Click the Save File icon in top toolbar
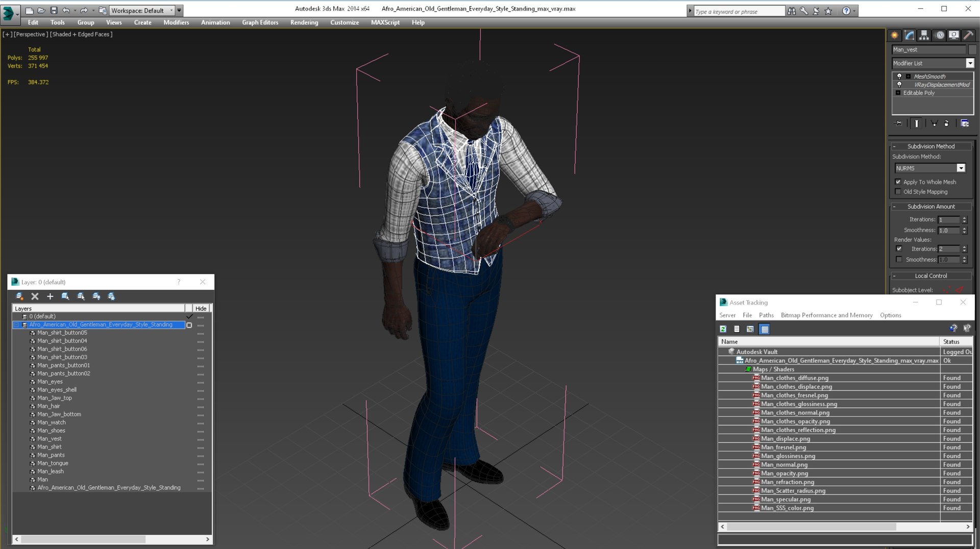The width and height of the screenshot is (980, 549). pos(54,10)
